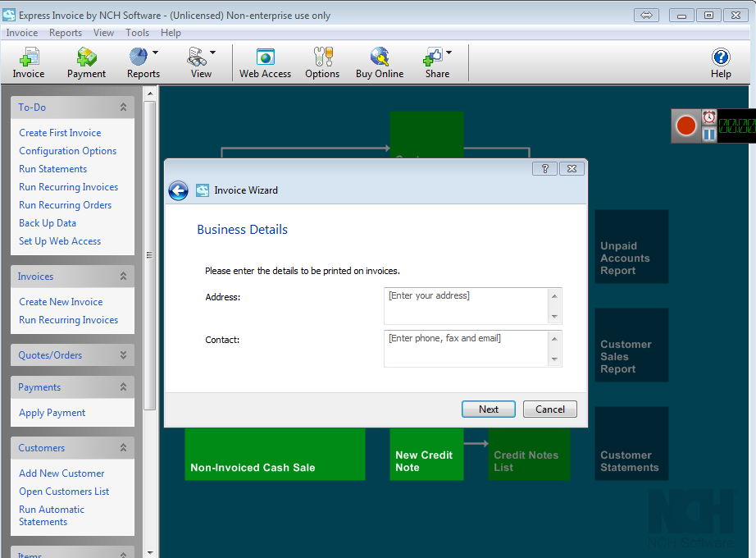Cancel the Invoice Wizard
Screen dimensions: 756x558
550,409
